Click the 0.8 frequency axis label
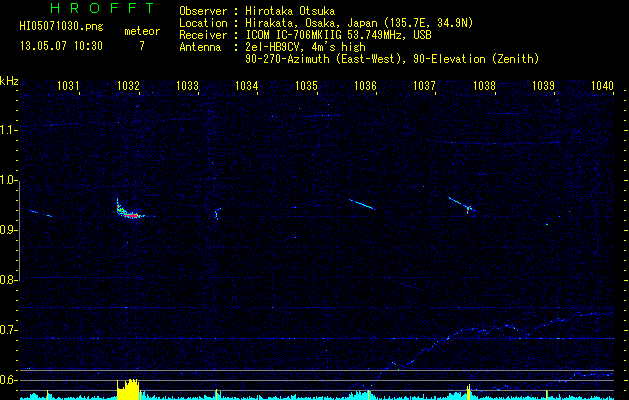This screenshot has width=629, height=400. point(7,280)
